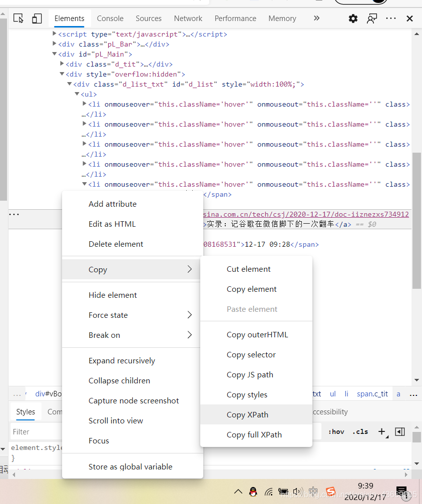The height and width of the screenshot is (504, 422).
Task: Select the Elements tab
Action: tap(70, 19)
